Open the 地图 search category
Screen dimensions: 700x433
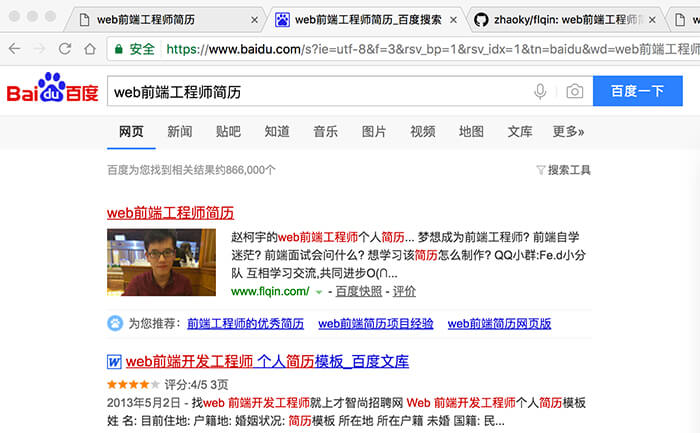click(x=471, y=132)
